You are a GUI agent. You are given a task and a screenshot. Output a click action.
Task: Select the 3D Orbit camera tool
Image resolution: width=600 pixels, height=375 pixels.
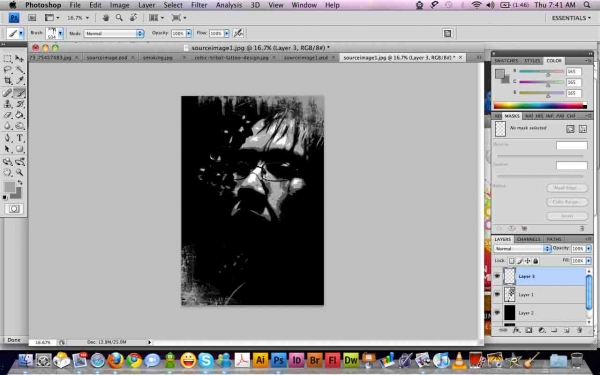click(20, 161)
